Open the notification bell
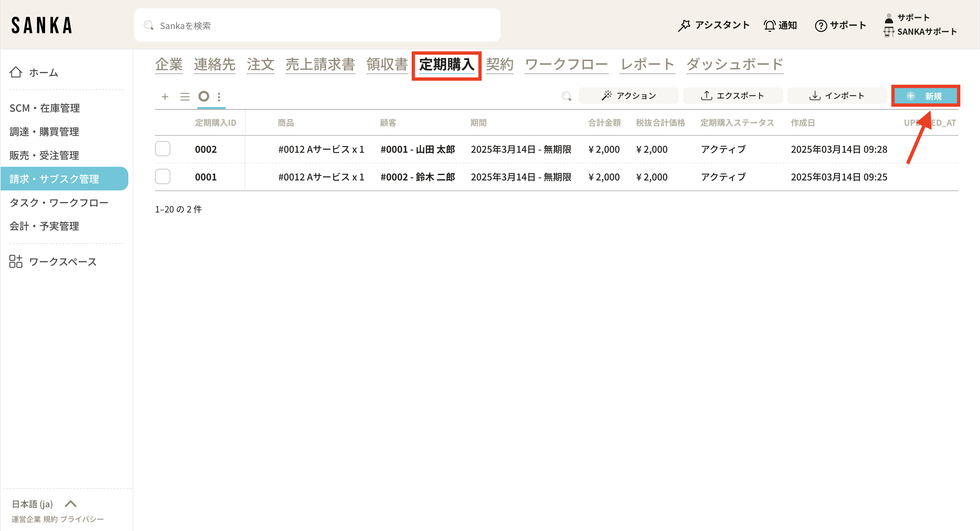The image size is (980, 531). coord(770,25)
